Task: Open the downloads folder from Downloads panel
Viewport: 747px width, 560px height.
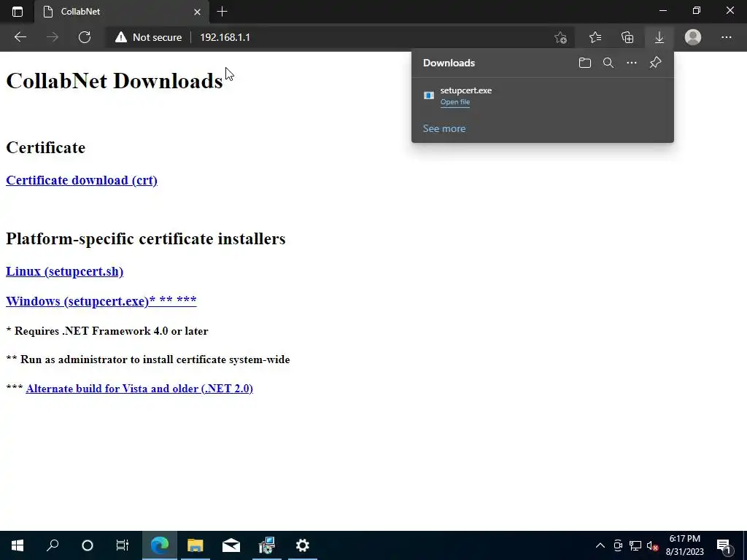Action: click(x=584, y=63)
